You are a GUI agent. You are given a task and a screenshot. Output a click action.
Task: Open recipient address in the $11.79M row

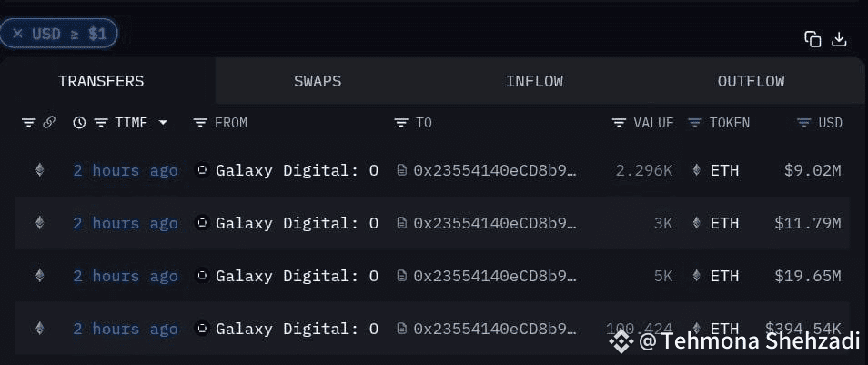tap(495, 223)
